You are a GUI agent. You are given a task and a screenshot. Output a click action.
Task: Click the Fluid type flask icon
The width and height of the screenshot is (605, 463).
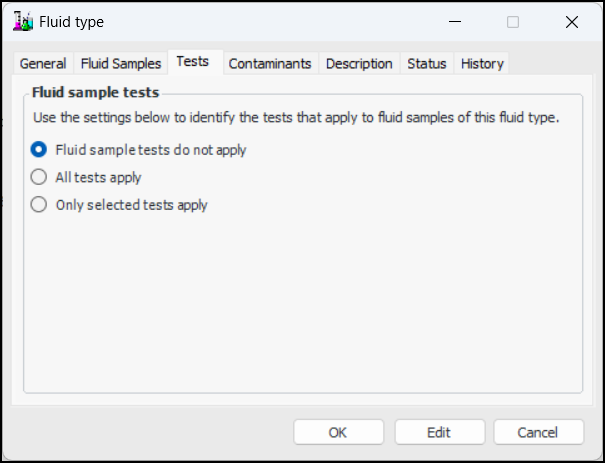[23, 21]
